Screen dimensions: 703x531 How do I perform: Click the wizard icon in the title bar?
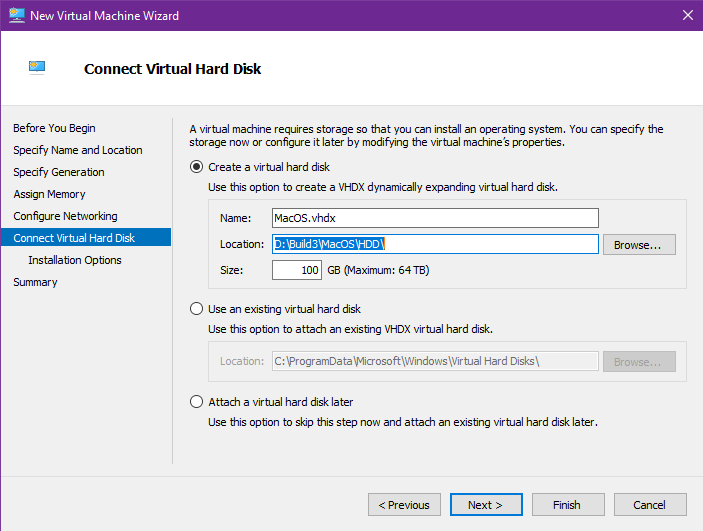[x=15, y=15]
